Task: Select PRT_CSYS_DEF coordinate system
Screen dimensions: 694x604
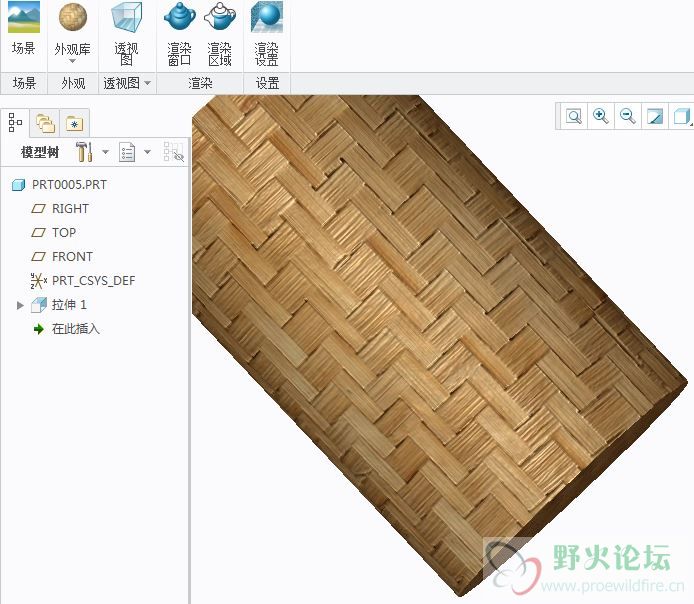Action: 93,281
